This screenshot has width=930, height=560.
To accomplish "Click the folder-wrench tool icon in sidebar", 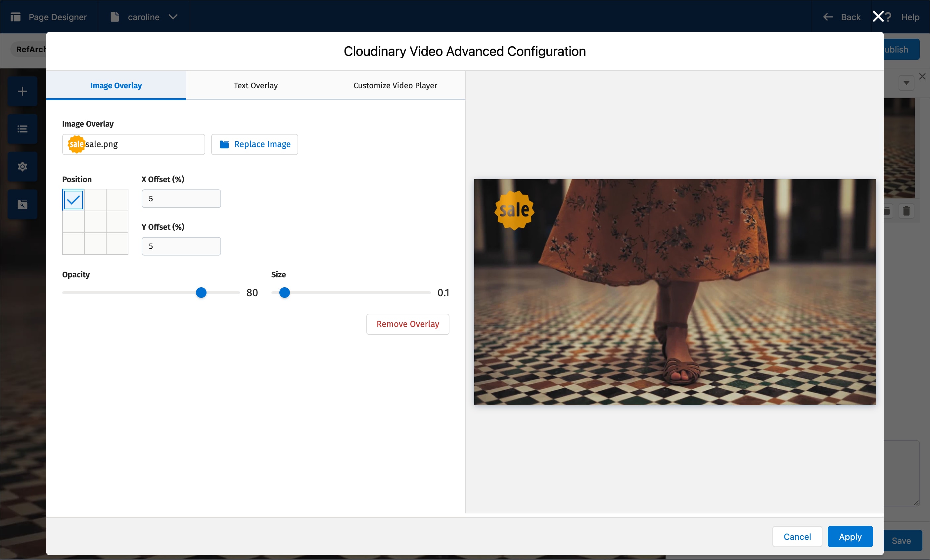I will pos(22,204).
